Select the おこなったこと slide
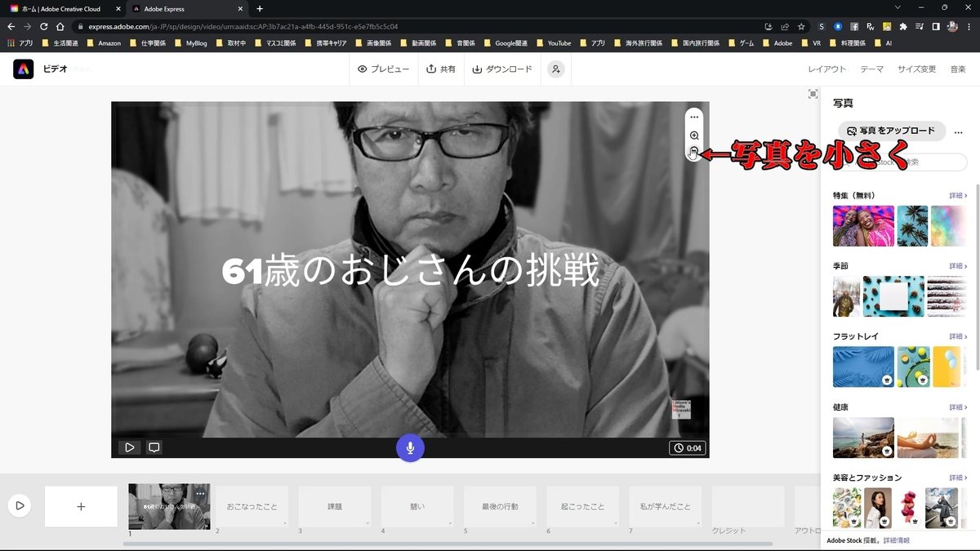 pyautogui.click(x=252, y=506)
